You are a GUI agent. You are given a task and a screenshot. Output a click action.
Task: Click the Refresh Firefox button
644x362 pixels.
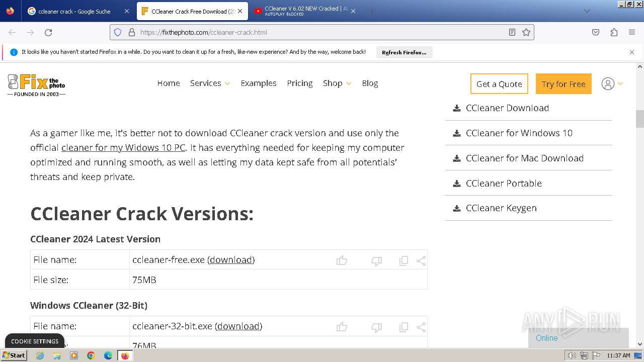pyautogui.click(x=404, y=52)
